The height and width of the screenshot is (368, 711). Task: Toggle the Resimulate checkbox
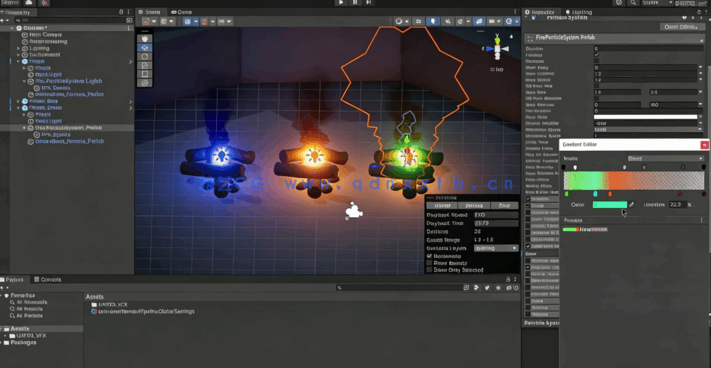(x=429, y=256)
